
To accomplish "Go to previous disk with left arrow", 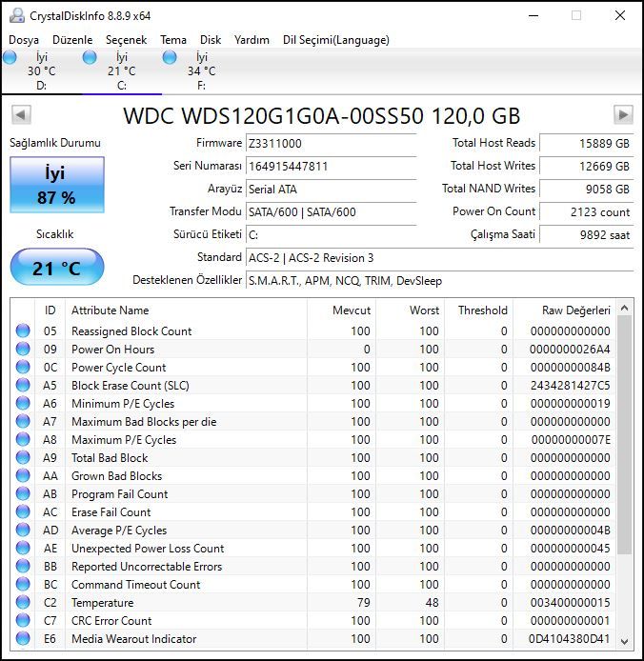I will (x=21, y=114).
